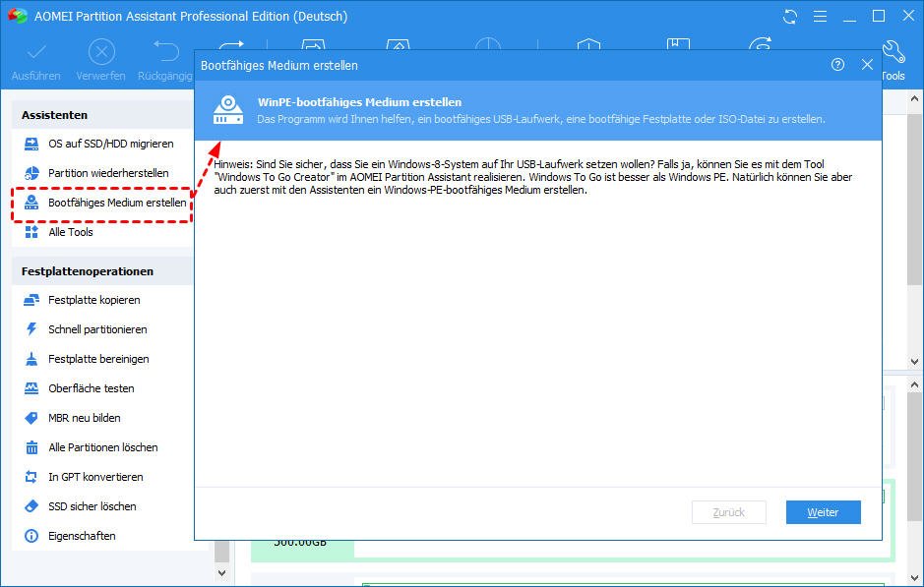Click the Alle Tools grid icon

(31, 232)
